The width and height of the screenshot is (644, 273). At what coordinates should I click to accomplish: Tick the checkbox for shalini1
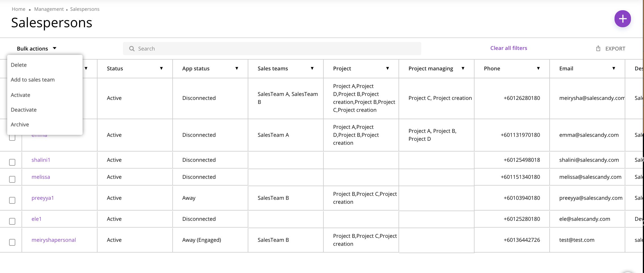click(12, 162)
